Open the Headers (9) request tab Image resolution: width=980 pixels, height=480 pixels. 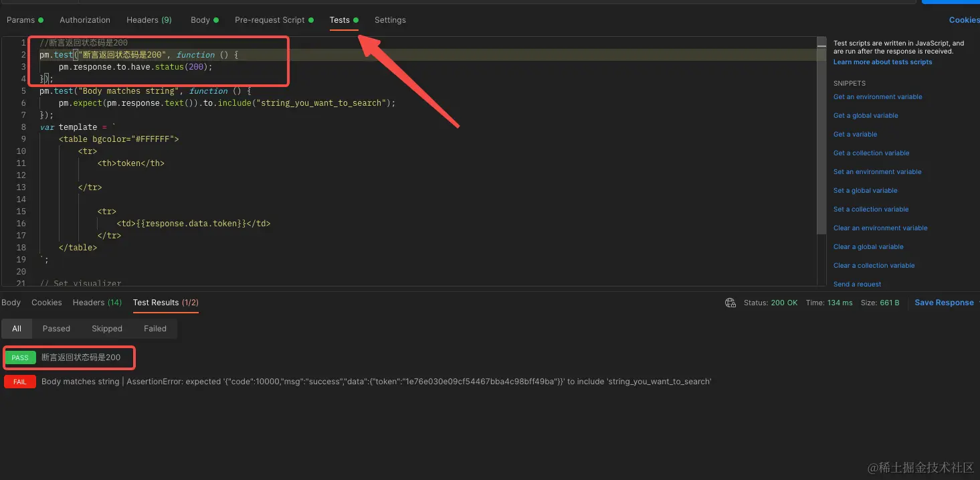[149, 20]
